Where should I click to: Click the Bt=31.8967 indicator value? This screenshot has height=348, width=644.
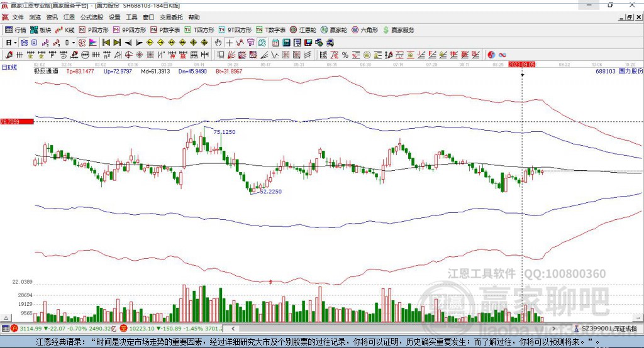click(229, 71)
